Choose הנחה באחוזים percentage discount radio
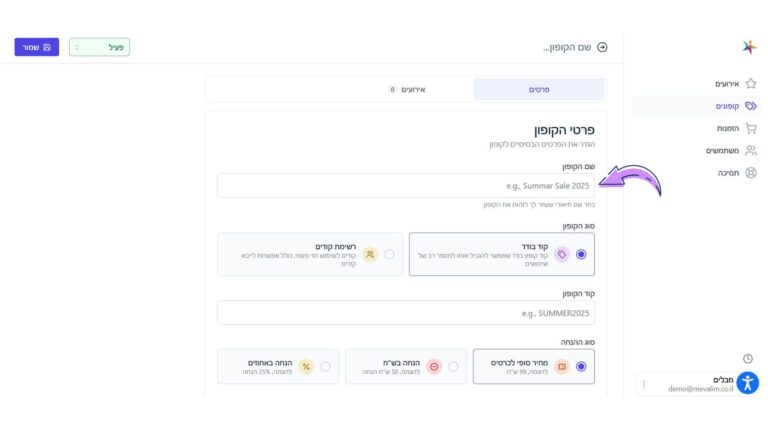The width and height of the screenshot is (768, 432). (326, 366)
